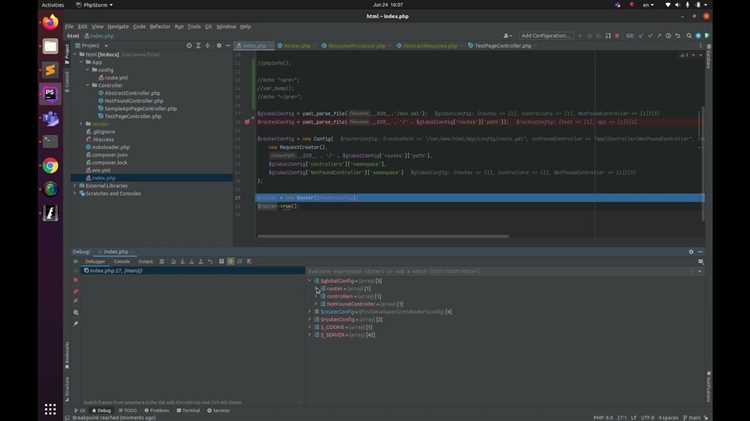Select autoloader.php in project tree
This screenshot has height=421, width=750.
[110, 147]
